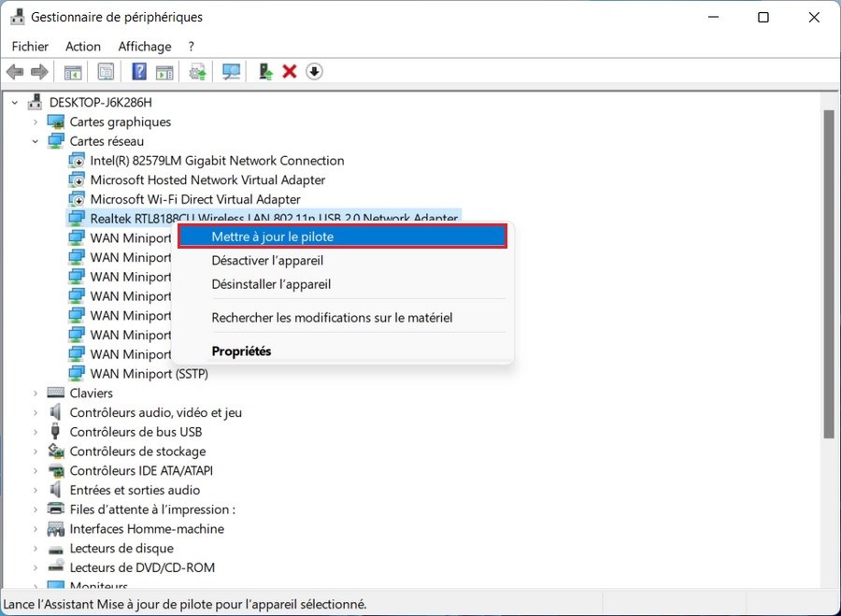Open the Affichage menu
The width and height of the screenshot is (841, 616).
click(x=145, y=47)
